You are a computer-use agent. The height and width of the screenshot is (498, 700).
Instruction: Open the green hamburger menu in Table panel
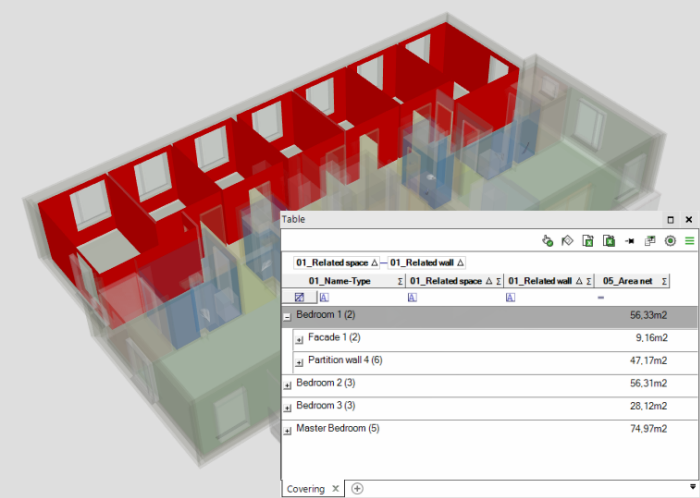690,241
